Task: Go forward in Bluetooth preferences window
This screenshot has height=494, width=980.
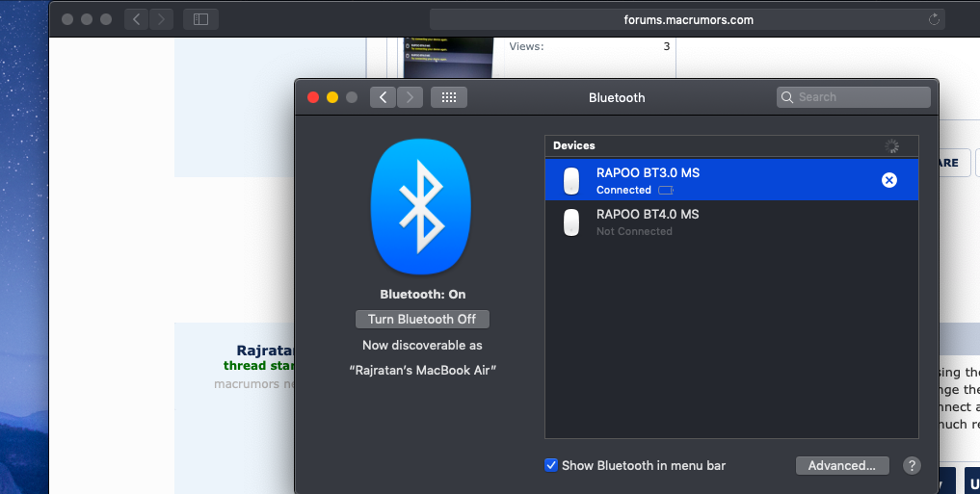Action: pyautogui.click(x=410, y=97)
